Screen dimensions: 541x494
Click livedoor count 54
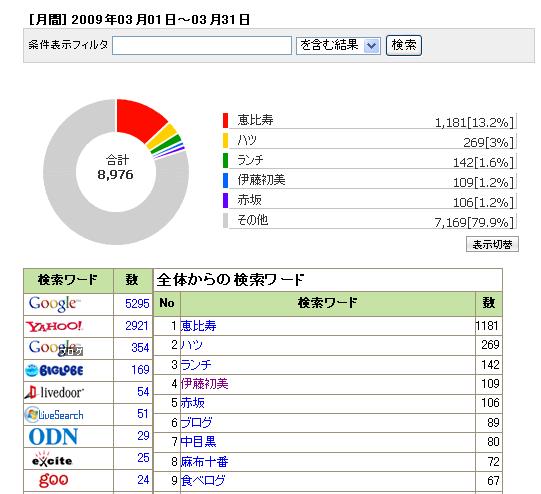tap(143, 392)
